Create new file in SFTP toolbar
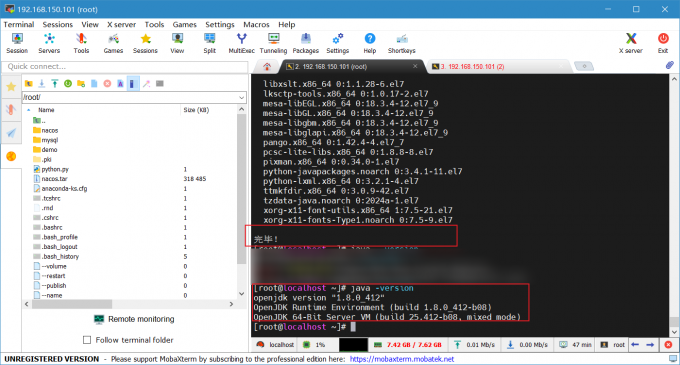The height and width of the screenshot is (365, 680). (94, 84)
